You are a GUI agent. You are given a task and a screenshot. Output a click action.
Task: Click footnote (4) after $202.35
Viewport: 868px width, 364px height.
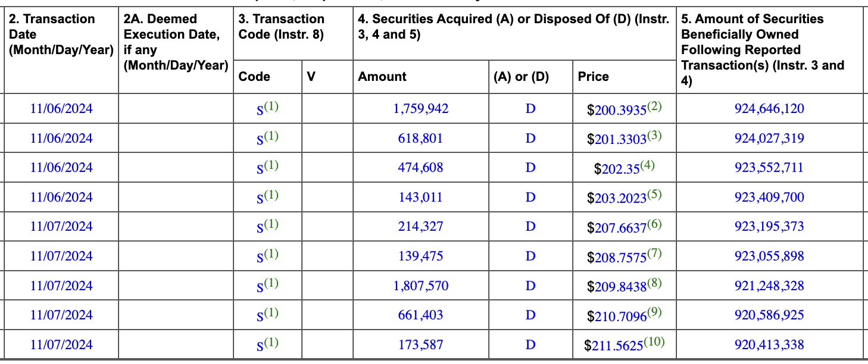coord(647,165)
